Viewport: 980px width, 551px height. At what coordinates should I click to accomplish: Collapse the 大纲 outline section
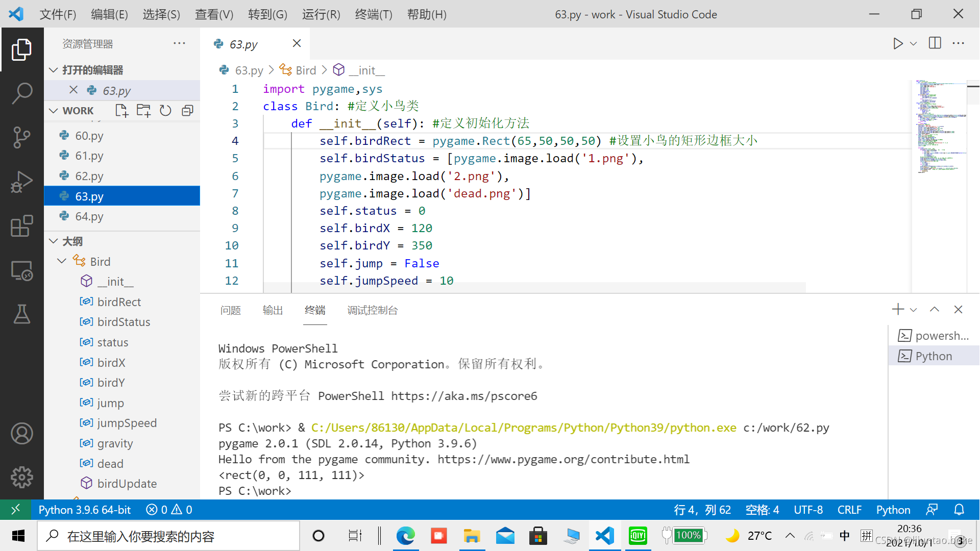[x=54, y=241]
